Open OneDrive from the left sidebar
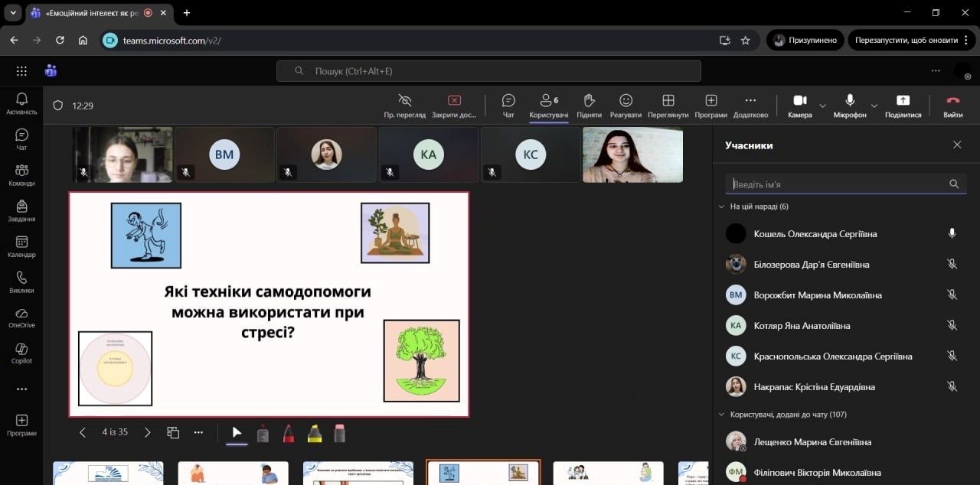 pos(21,317)
